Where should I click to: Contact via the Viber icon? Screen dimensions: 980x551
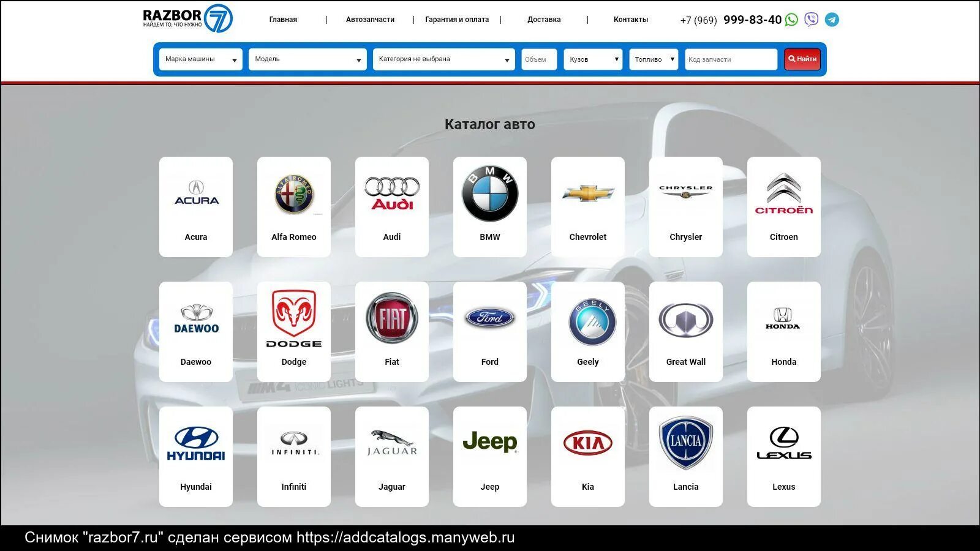coord(812,20)
